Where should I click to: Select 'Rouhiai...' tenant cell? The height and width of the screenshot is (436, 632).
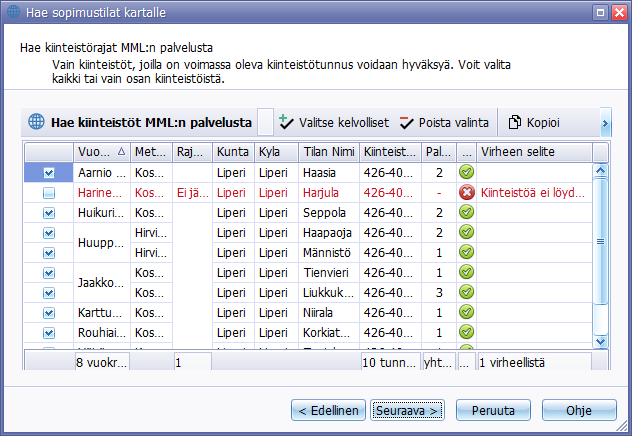102,332
